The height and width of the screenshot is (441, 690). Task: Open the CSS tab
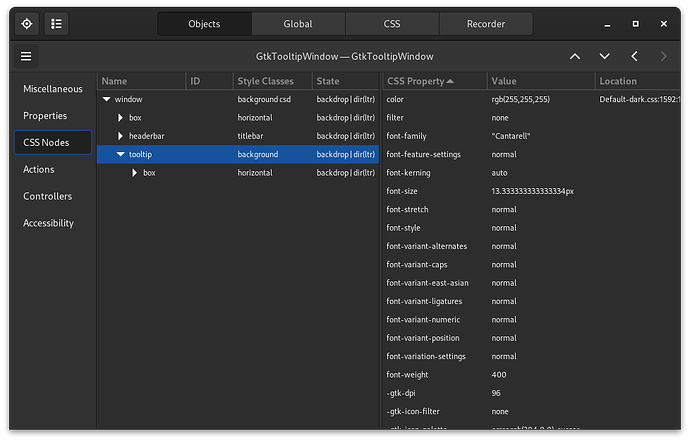(392, 24)
